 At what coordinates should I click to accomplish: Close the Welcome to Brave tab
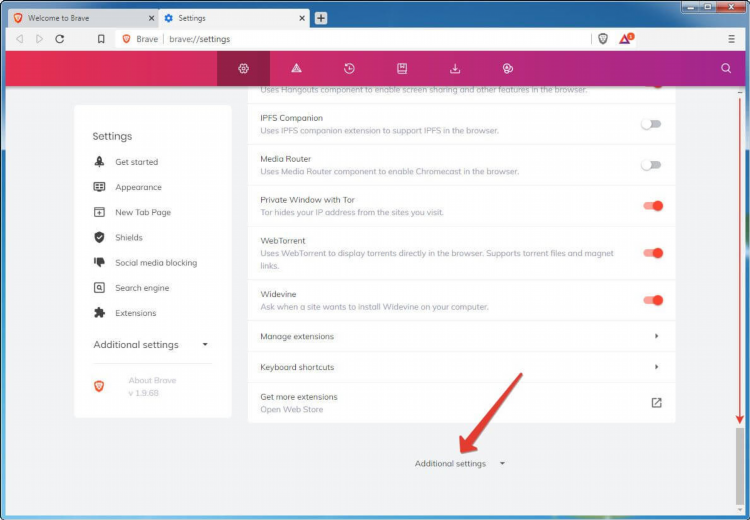click(151, 18)
